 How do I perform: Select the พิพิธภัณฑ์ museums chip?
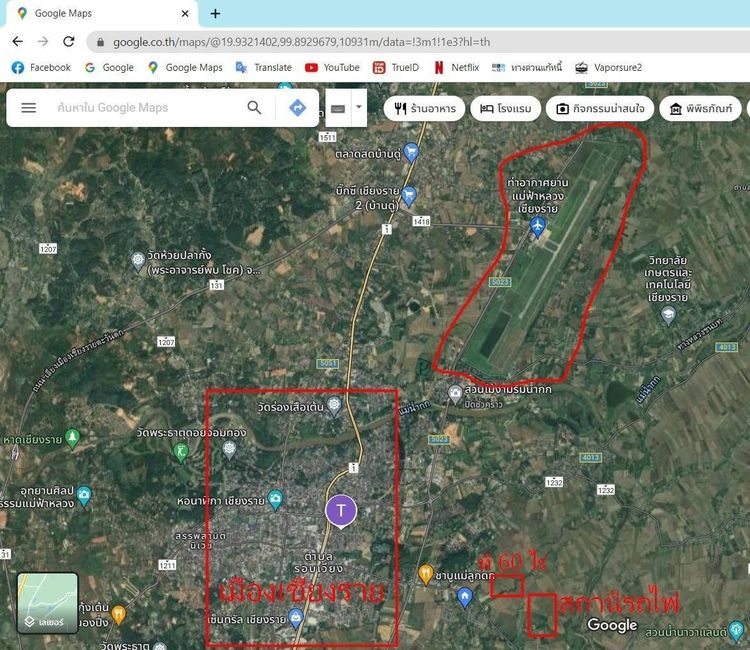tap(701, 109)
